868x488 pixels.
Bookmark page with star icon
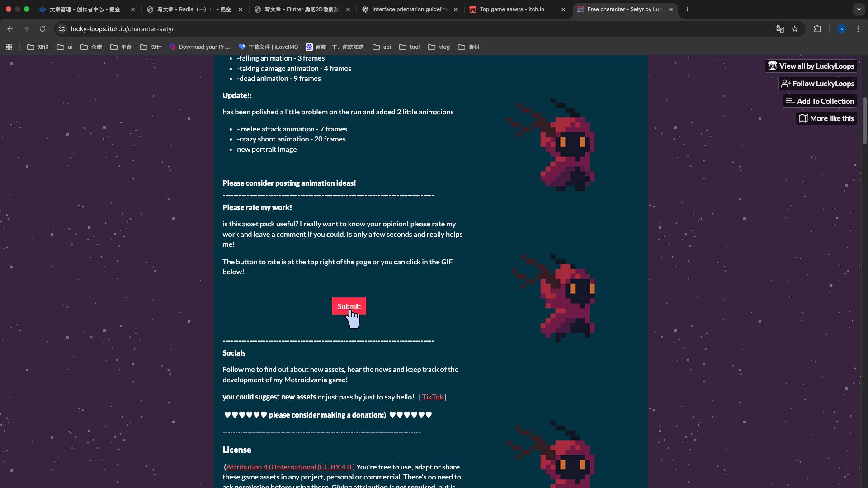[x=795, y=29]
